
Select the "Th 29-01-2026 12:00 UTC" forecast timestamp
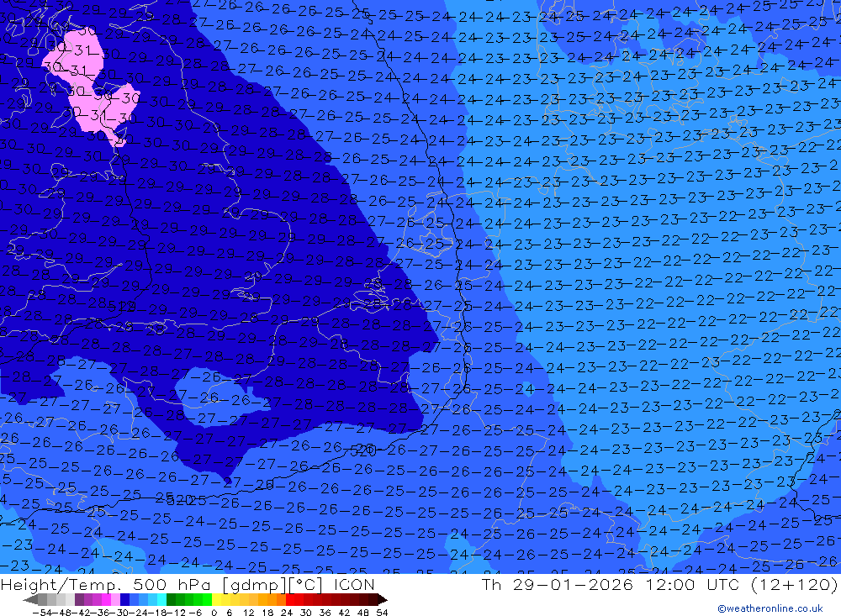click(x=611, y=584)
